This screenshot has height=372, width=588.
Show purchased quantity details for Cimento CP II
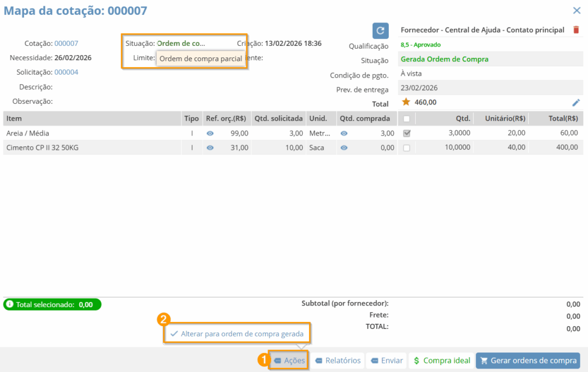[x=344, y=148]
